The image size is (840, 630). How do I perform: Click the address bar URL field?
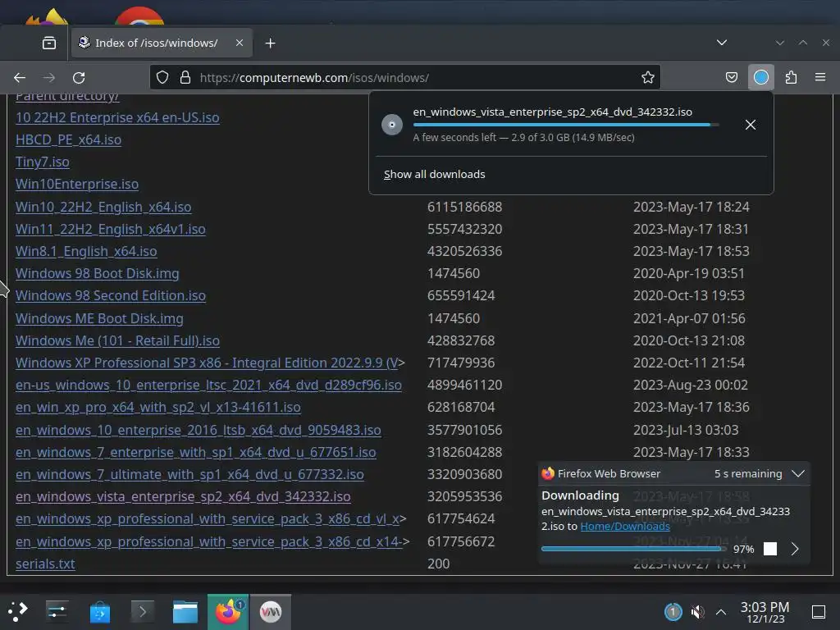point(404,78)
